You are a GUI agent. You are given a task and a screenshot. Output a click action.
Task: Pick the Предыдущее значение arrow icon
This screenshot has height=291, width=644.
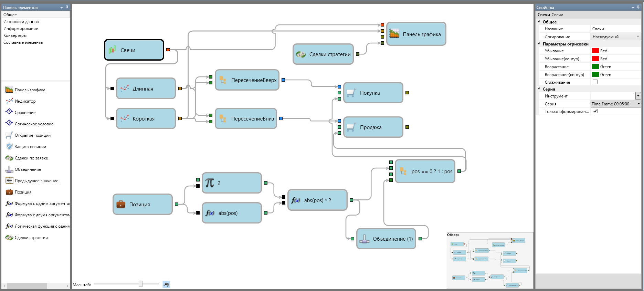[9, 180]
